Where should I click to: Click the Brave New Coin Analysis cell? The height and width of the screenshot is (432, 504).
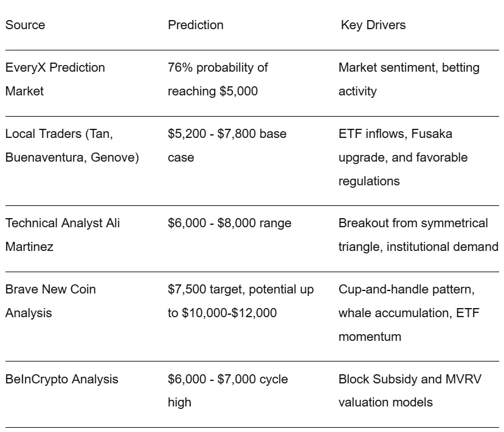click(50, 301)
